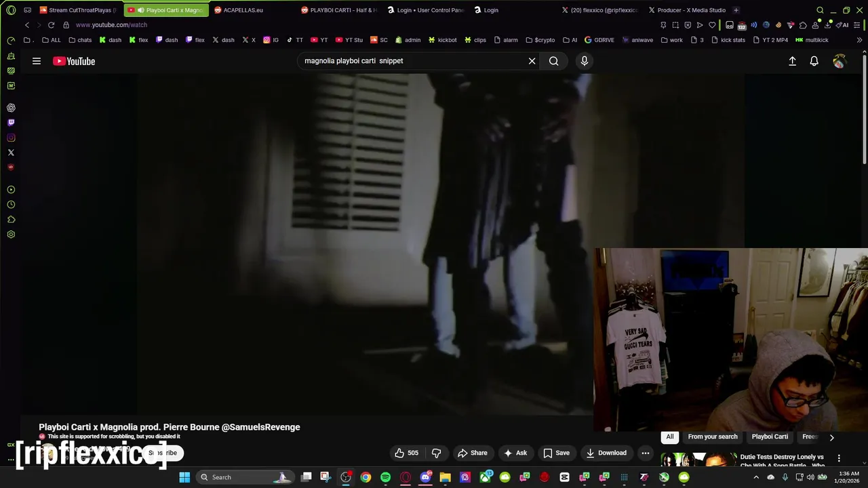The width and height of the screenshot is (868, 488).
Task: Open sidebar settings gear icon
Action: [11, 235]
